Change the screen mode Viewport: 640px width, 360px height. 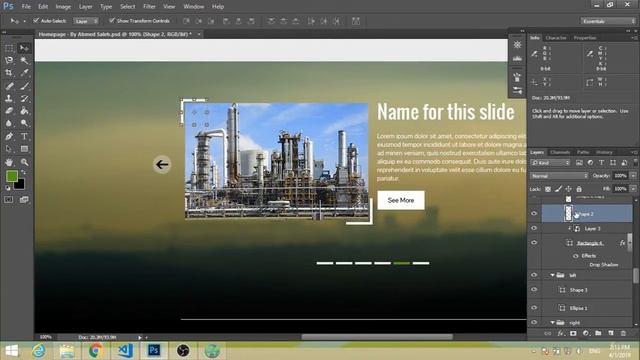[x=24, y=200]
